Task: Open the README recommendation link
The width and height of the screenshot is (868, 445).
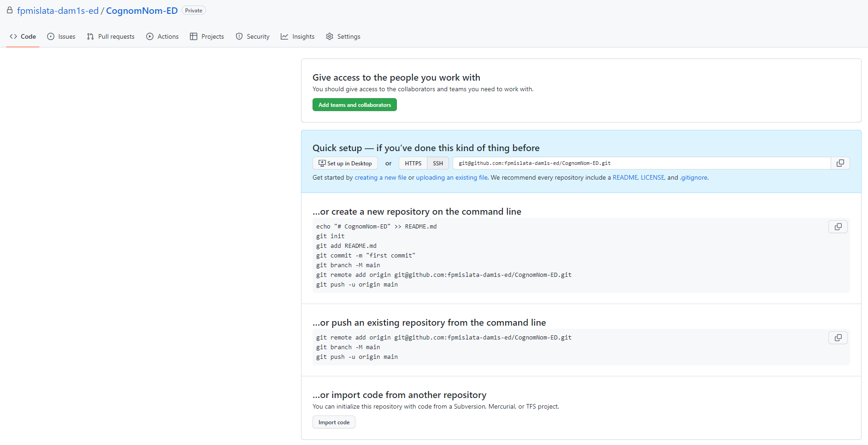Action: (x=625, y=177)
